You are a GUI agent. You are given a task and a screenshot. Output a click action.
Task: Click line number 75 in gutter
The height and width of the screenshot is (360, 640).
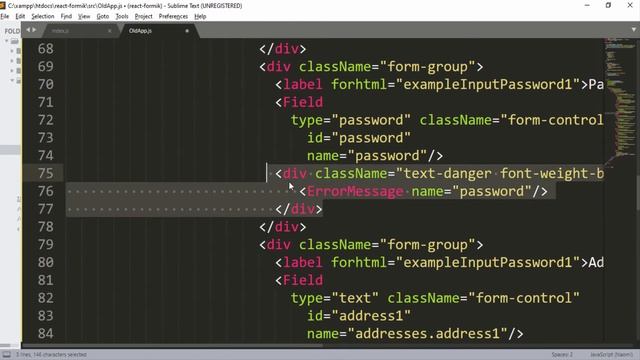coord(45,173)
